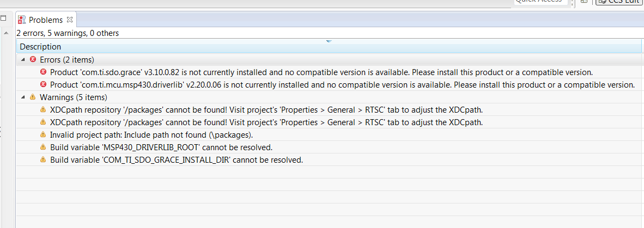Image resolution: width=644 pixels, height=228 pixels.
Task: Open the Problems view menu triangle
Action: coord(329,41)
